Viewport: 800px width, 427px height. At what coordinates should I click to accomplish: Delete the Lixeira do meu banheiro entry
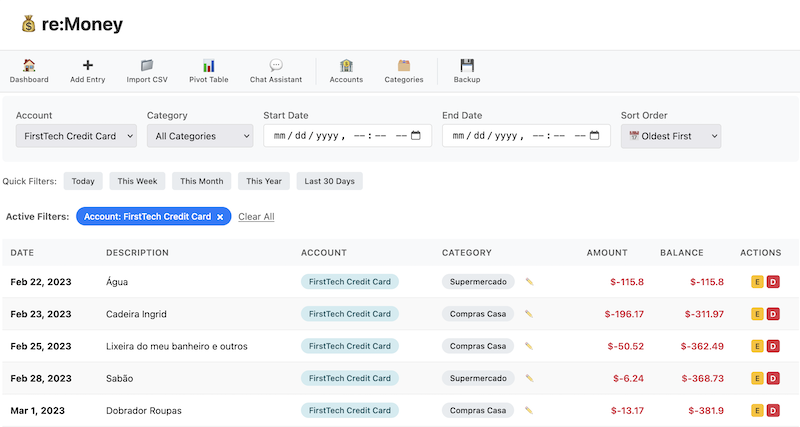tap(773, 346)
